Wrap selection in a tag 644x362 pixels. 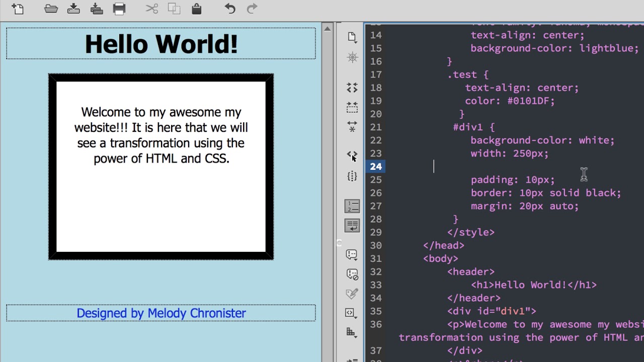(352, 294)
